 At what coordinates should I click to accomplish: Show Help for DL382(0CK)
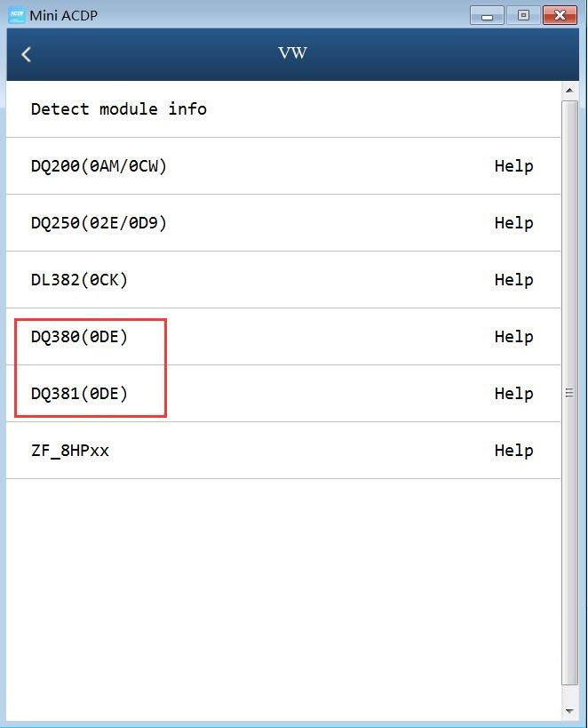click(x=513, y=280)
